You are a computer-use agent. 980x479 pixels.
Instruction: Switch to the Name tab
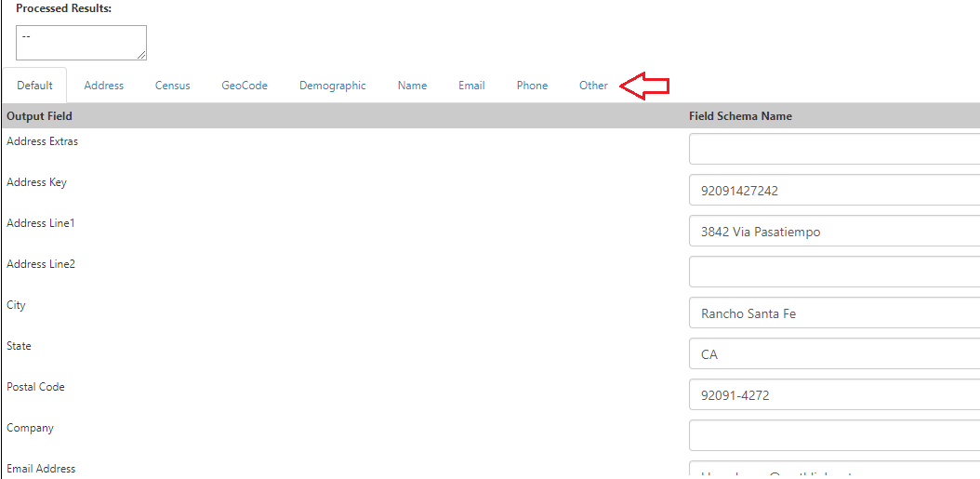(412, 86)
